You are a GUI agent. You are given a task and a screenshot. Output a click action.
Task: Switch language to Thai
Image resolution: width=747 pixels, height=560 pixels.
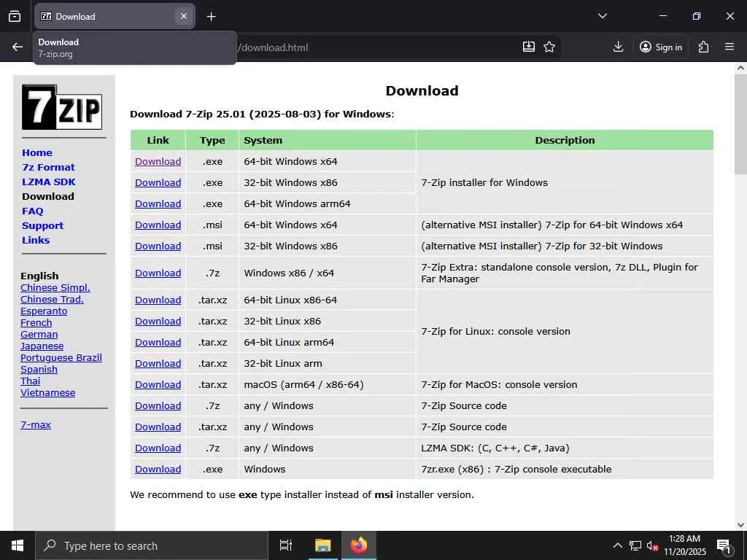click(x=31, y=381)
